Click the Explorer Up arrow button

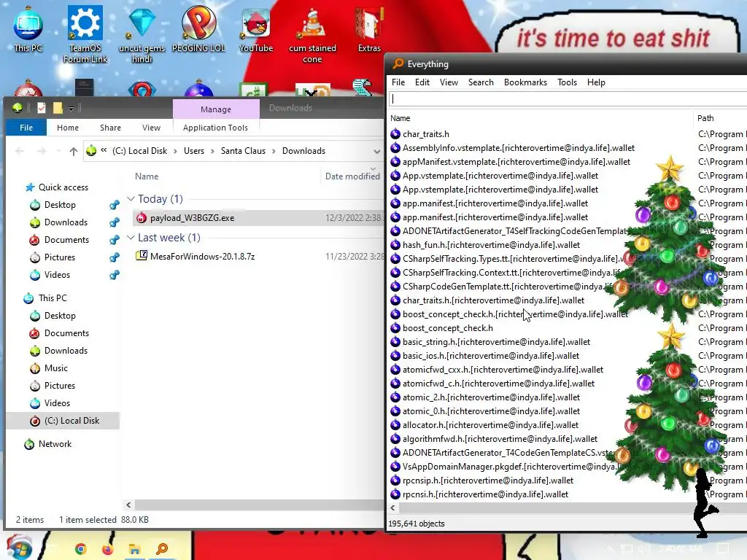74,151
